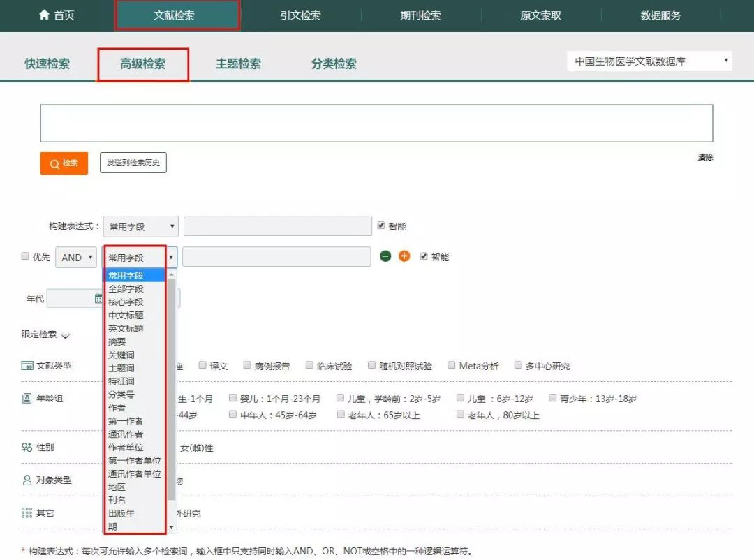Open the 期刊检索 navigation menu
The width and height of the screenshot is (754, 560).
pyautogui.click(x=420, y=15)
